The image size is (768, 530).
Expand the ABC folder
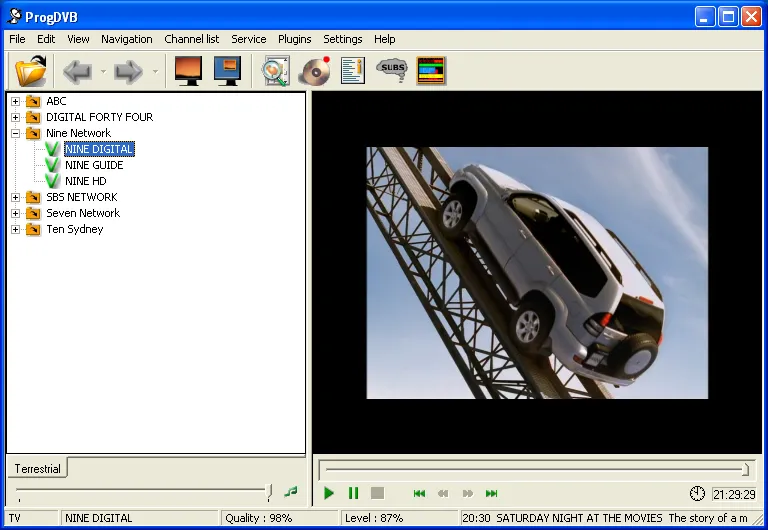coord(16,101)
